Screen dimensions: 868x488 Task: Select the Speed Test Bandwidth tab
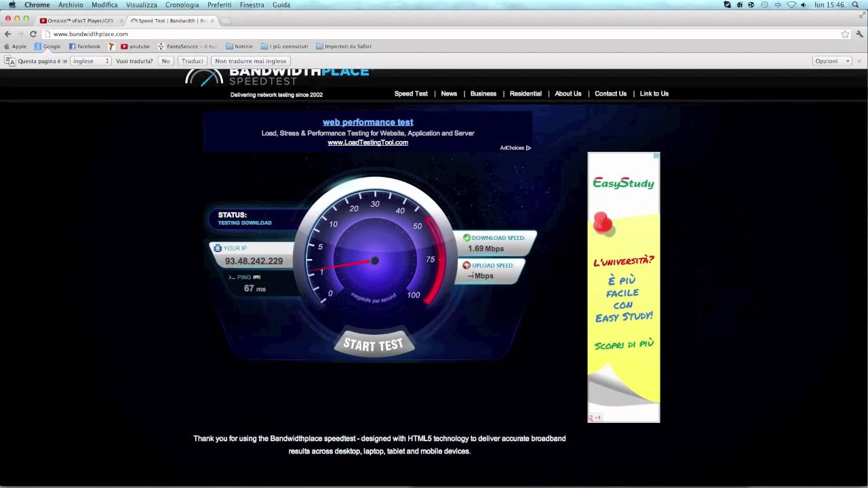[172, 20]
